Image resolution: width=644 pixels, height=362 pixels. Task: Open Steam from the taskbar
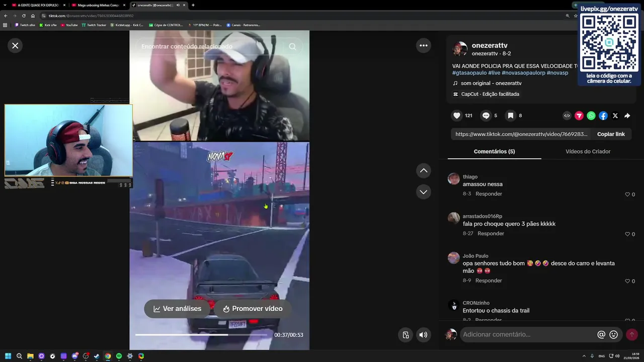(97, 356)
